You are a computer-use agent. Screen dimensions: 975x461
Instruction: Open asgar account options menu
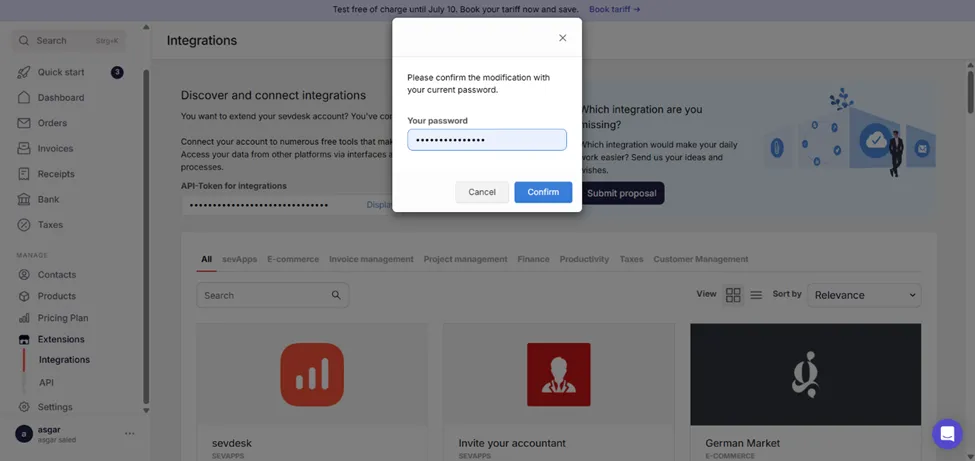click(129, 434)
